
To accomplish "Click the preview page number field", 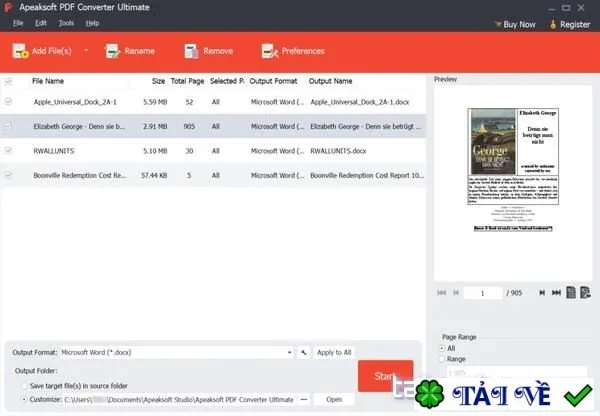I will 483,293.
